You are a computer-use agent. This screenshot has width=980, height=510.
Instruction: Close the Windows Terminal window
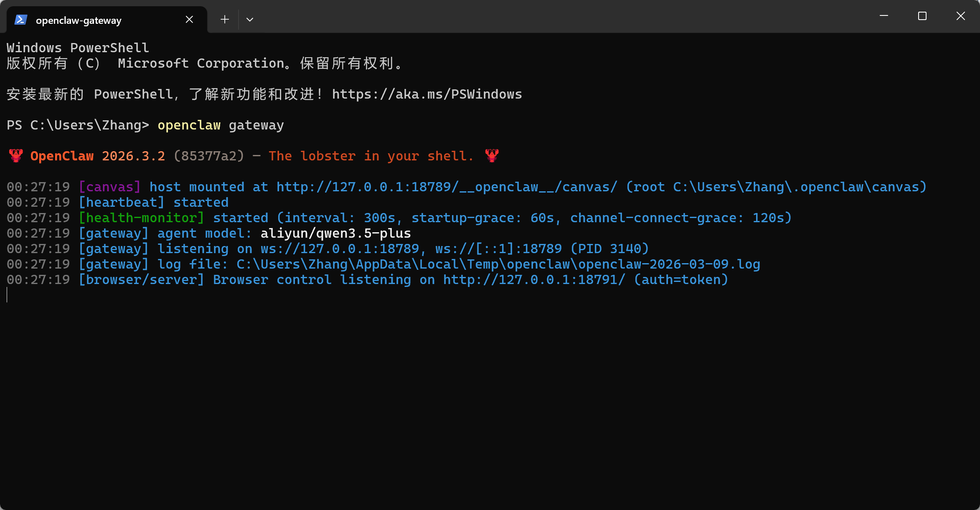961,16
